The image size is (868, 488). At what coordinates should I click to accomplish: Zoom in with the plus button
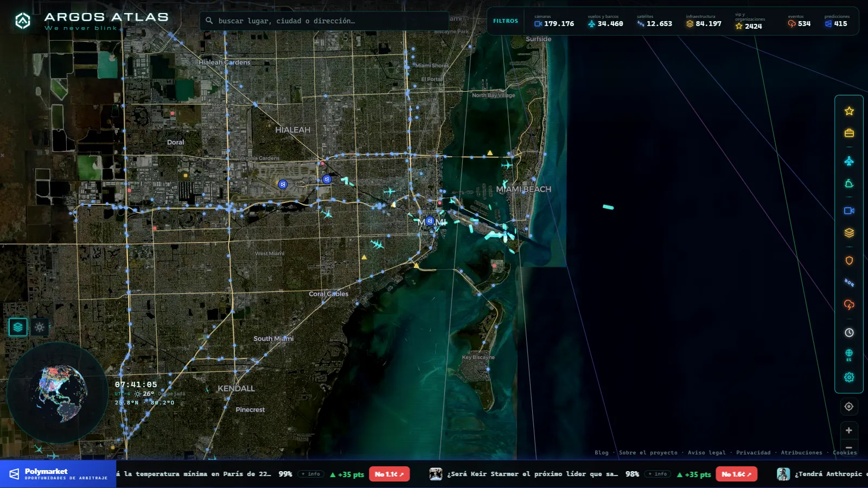coord(849,431)
